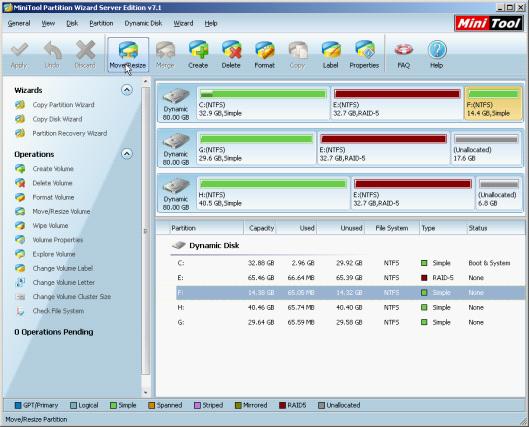Select the E: RAID-5 row in list
This screenshot has height=427, width=529.
coord(350,278)
